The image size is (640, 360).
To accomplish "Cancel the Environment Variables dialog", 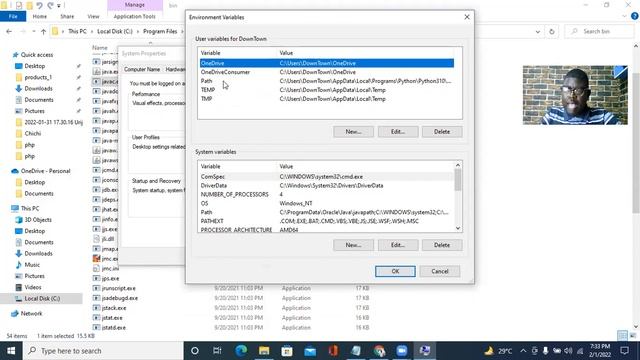I will [x=440, y=271].
